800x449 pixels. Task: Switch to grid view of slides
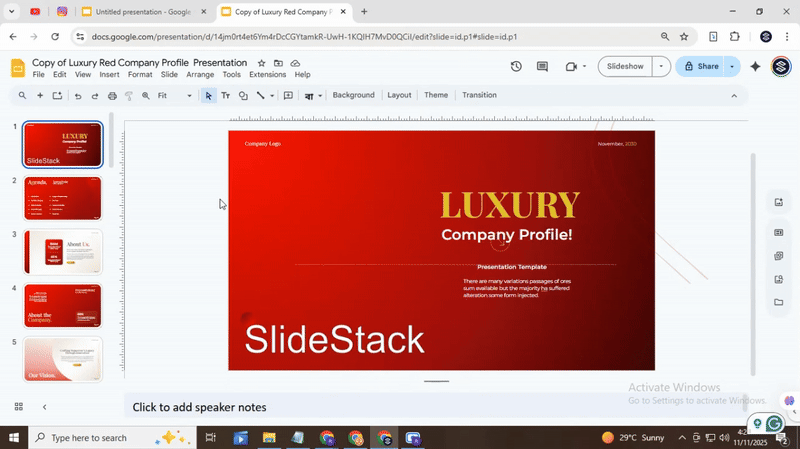click(18, 407)
